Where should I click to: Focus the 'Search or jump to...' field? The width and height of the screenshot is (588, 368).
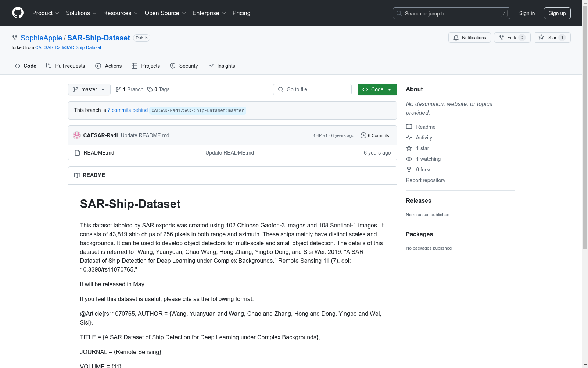click(452, 13)
